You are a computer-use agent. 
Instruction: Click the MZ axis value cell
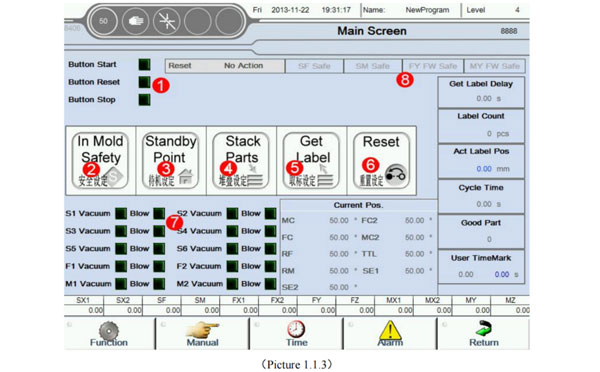pyautogui.click(x=510, y=310)
